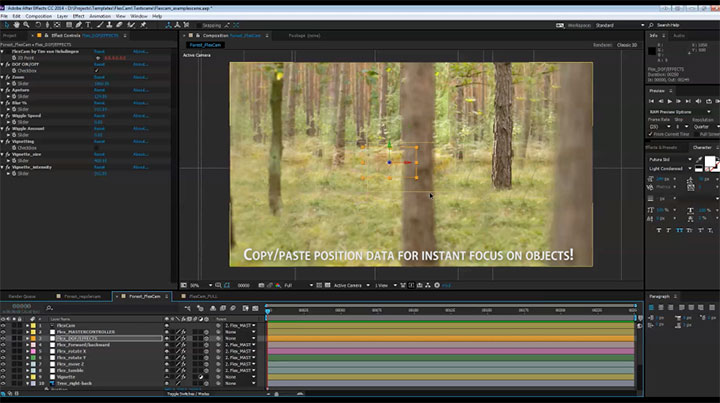720x403 pixels.
Task: Collapse the Wiggle Speed effect triangle
Action: (x=3, y=116)
